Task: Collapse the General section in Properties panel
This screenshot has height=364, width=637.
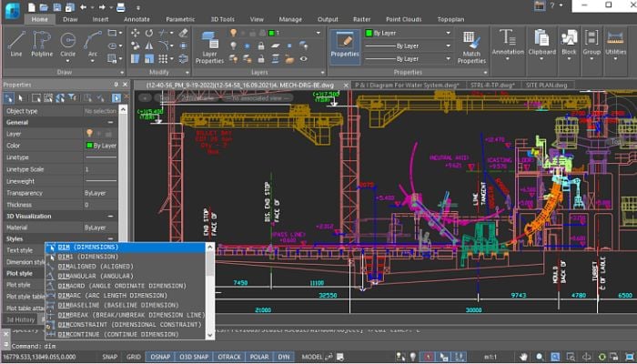Action: [x=110, y=122]
